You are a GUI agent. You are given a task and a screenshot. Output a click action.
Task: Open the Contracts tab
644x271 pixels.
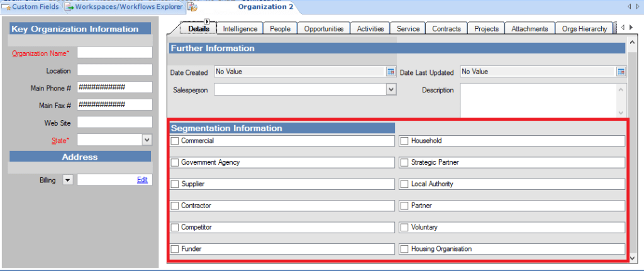(446, 29)
